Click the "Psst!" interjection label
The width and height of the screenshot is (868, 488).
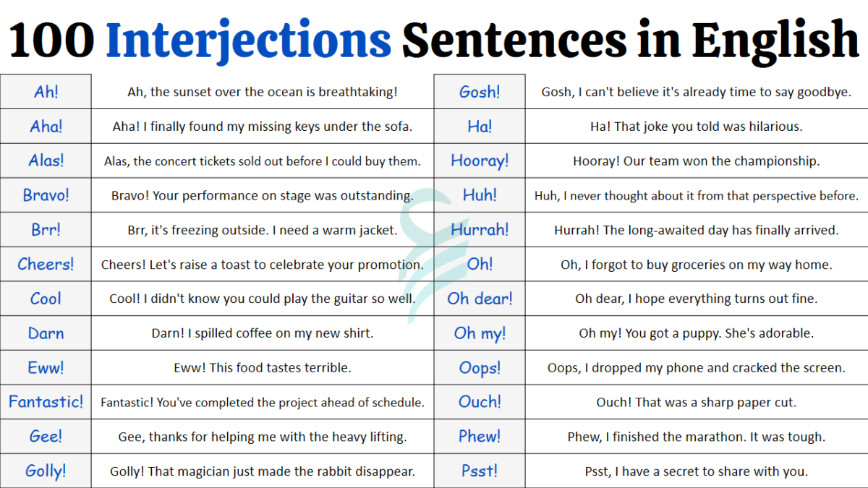coord(480,471)
